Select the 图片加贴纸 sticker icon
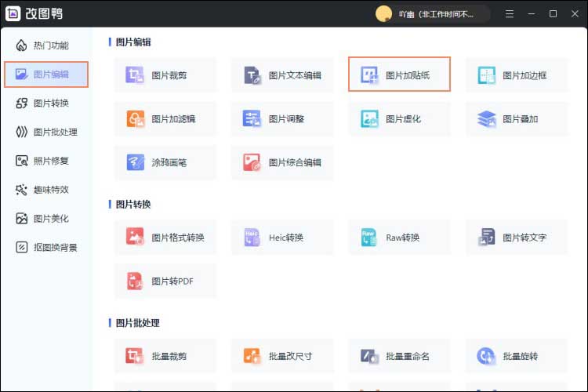 pyautogui.click(x=369, y=74)
